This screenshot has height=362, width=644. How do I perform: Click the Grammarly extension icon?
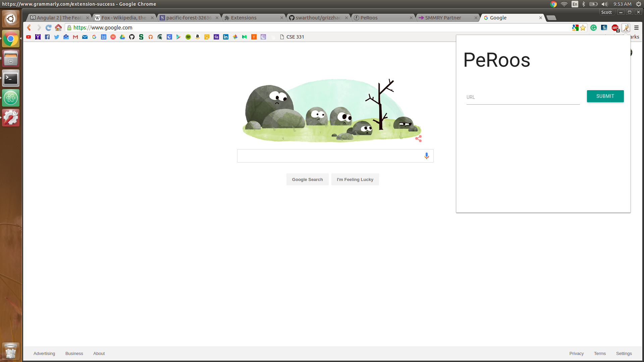593,28
